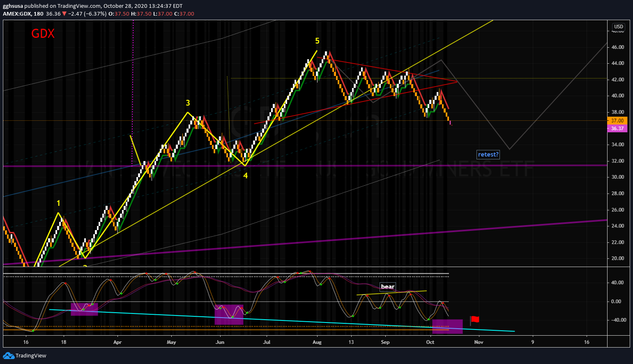Click the yellow wave label 3
Screen dimensions: 633x364
(188, 103)
